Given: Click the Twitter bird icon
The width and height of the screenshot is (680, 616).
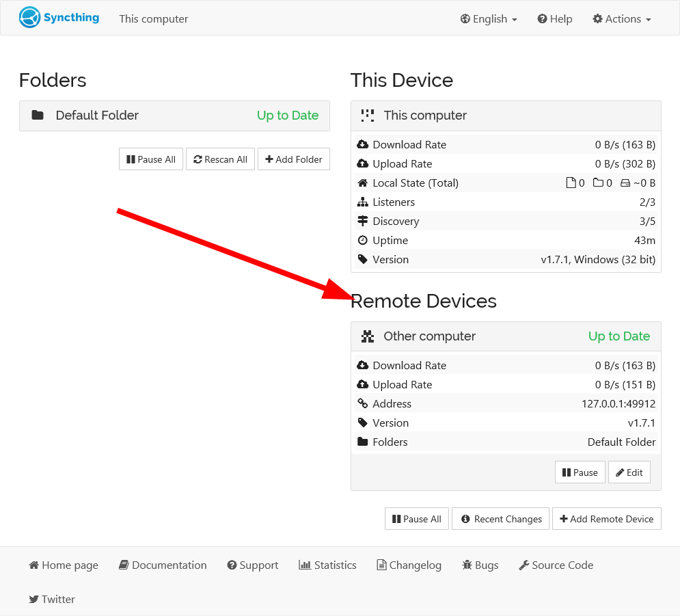Looking at the screenshot, I should pos(33,599).
